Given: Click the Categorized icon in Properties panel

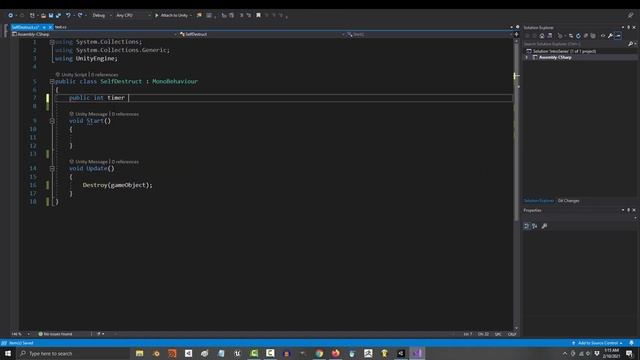Looking at the screenshot, I should tap(527, 226).
